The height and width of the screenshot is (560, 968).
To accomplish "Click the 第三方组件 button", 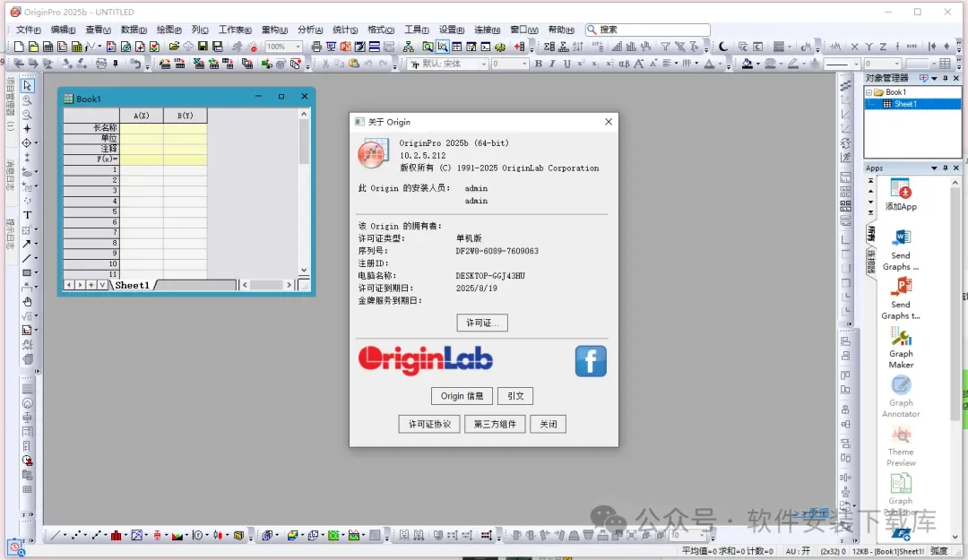I will coord(495,424).
